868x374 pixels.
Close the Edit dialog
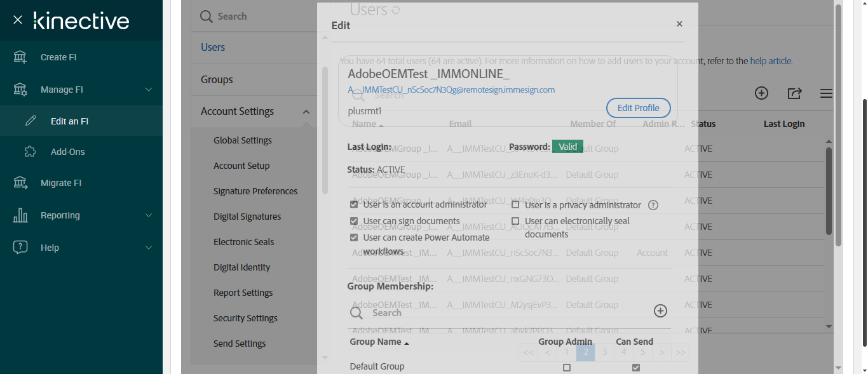679,24
